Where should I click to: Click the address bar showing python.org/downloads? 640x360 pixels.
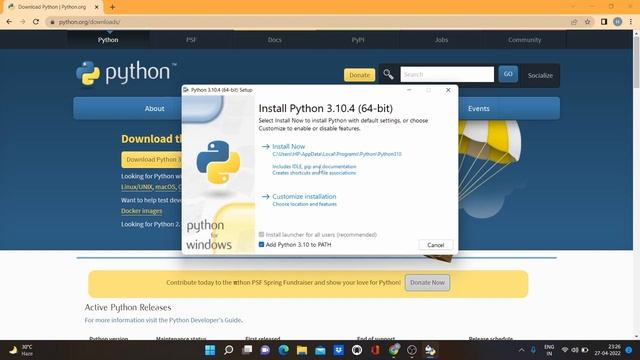tap(306, 22)
